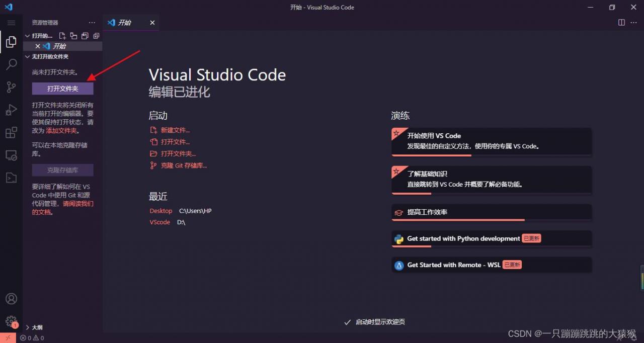This screenshot has width=644, height=343.
Task: Click the VS Code logo in title bar
Action: 9,7
